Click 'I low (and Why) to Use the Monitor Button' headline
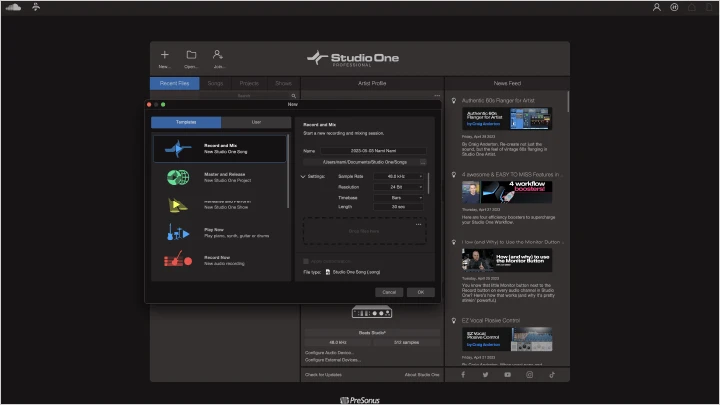The height and width of the screenshot is (405, 720). point(512,242)
